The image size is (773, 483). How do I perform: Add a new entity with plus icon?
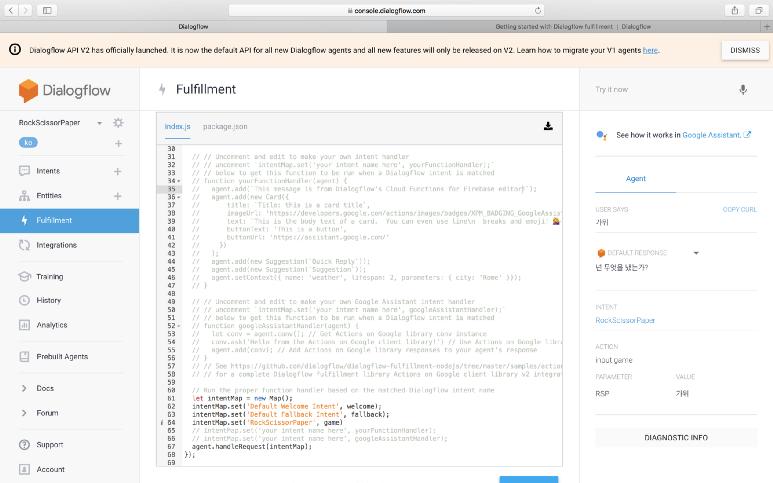pos(118,196)
